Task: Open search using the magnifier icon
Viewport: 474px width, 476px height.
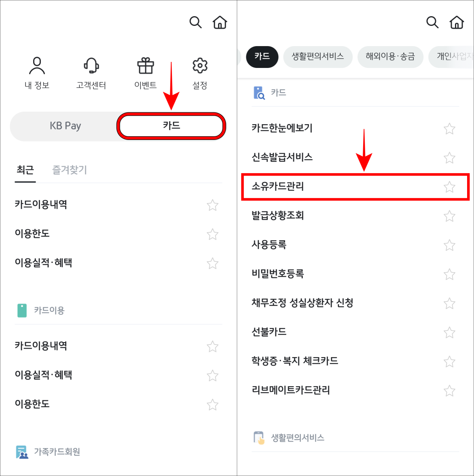Action: [196, 23]
